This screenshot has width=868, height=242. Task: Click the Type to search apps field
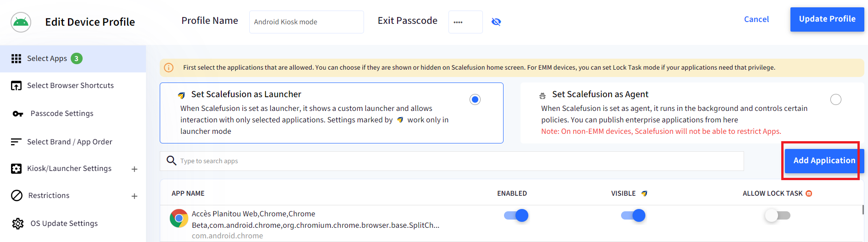[x=452, y=161]
